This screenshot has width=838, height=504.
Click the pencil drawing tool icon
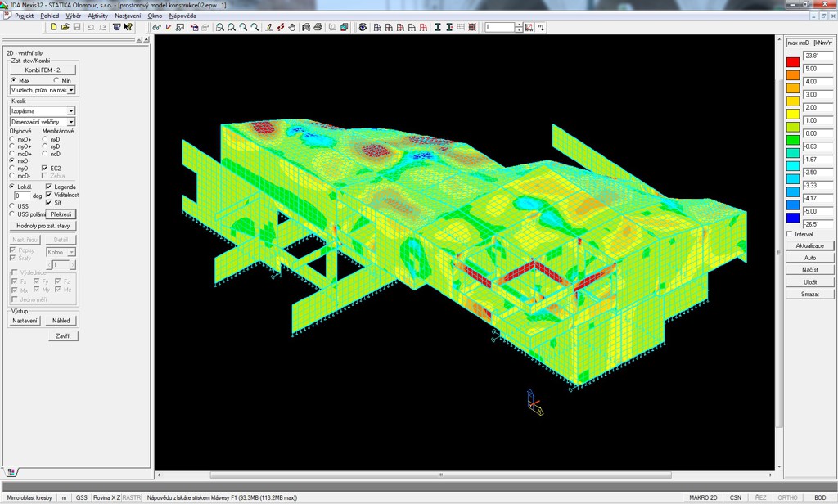click(x=269, y=27)
